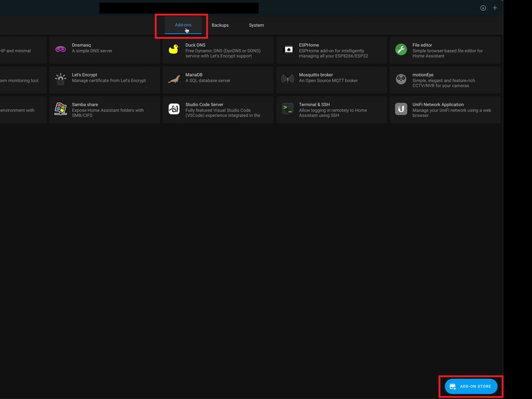The image size is (532, 399).
Task: Switch to the Add-ons tab
Action: [183, 25]
